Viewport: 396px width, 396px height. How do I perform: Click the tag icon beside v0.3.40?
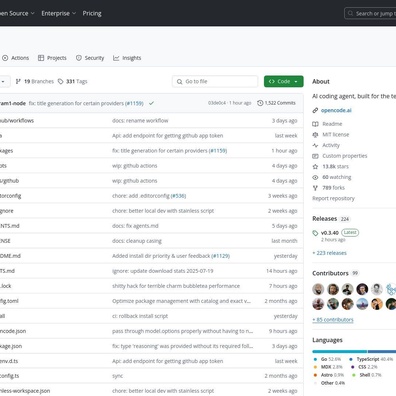click(315, 233)
